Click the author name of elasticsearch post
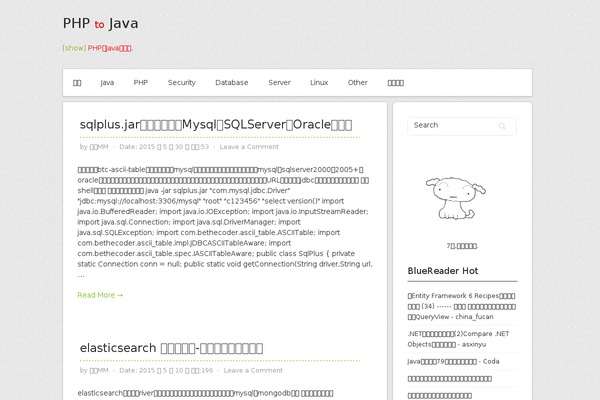Viewport: 600px width, 400px height. [x=99, y=371]
